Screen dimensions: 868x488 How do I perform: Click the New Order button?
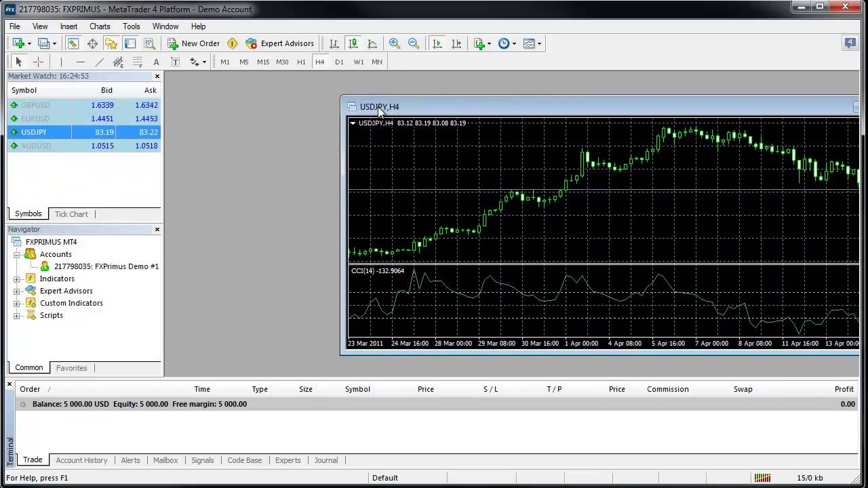[194, 43]
